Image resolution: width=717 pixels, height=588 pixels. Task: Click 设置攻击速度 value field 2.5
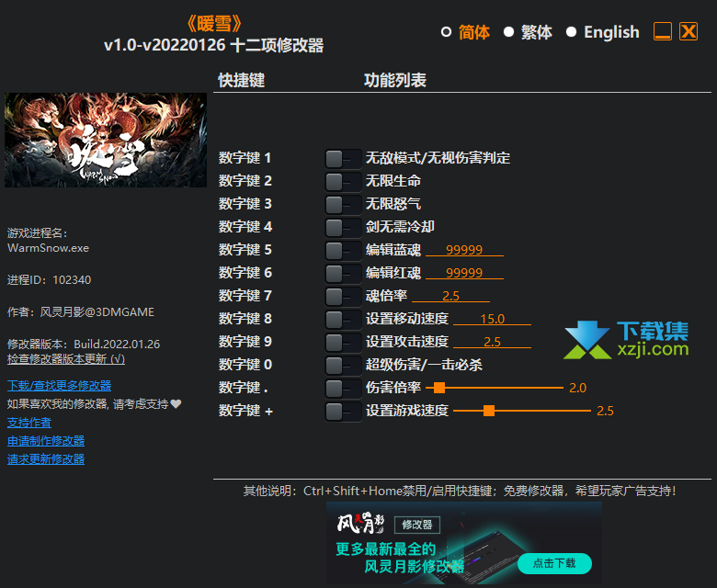pyautogui.click(x=492, y=342)
